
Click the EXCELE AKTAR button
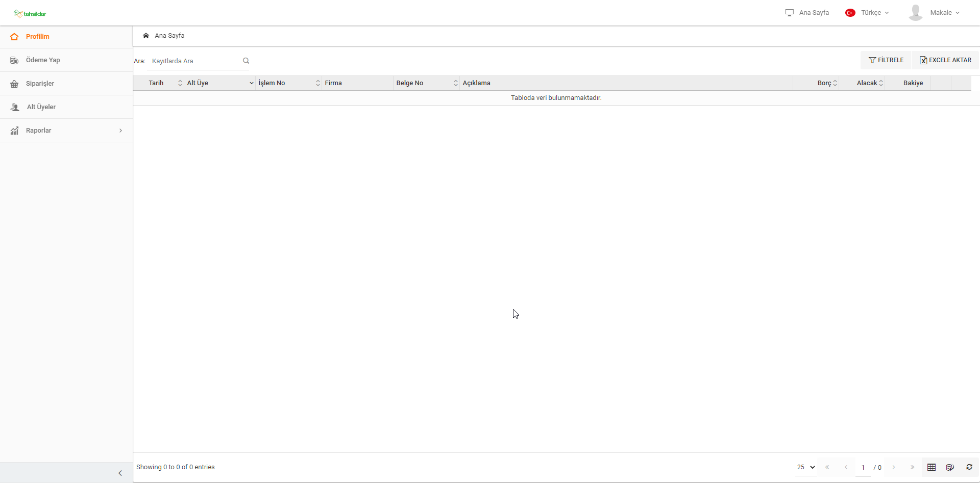click(x=945, y=60)
